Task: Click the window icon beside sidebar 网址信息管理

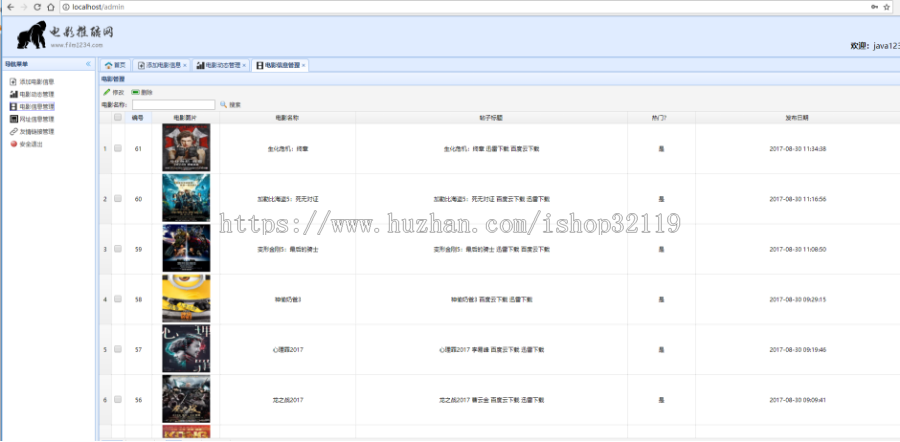Action: coord(13,119)
